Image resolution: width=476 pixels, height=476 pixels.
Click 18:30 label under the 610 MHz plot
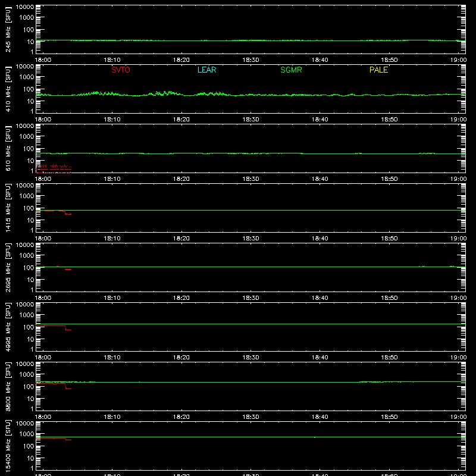(250, 179)
